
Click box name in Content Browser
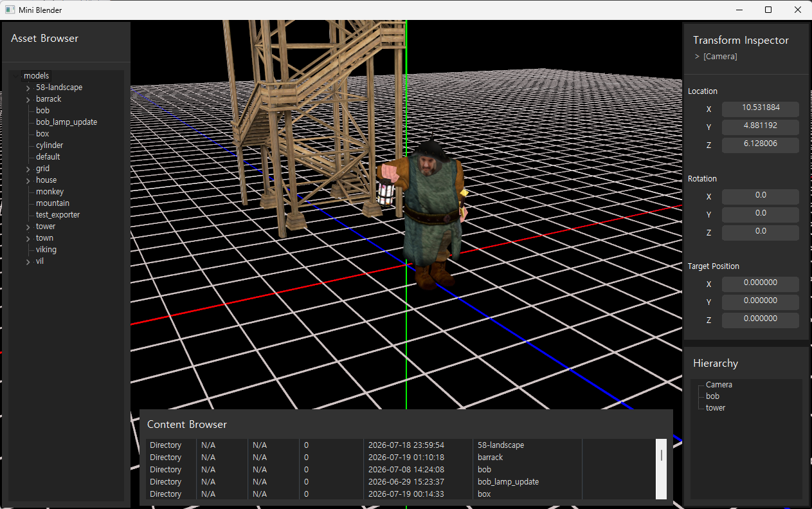coord(484,494)
